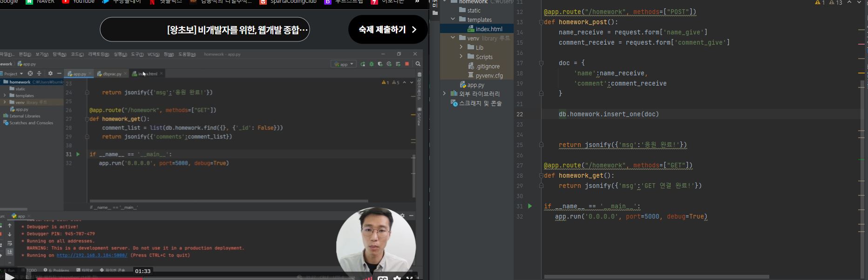Open the 도구(T) menu in video IDE
The width and height of the screenshot is (868, 280).
pos(137,54)
